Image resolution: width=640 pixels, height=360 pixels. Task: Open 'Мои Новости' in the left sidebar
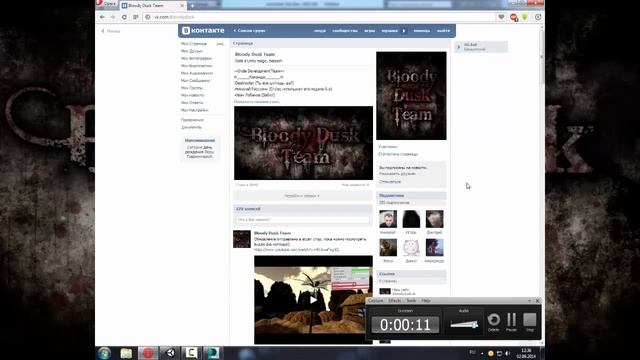click(193, 95)
